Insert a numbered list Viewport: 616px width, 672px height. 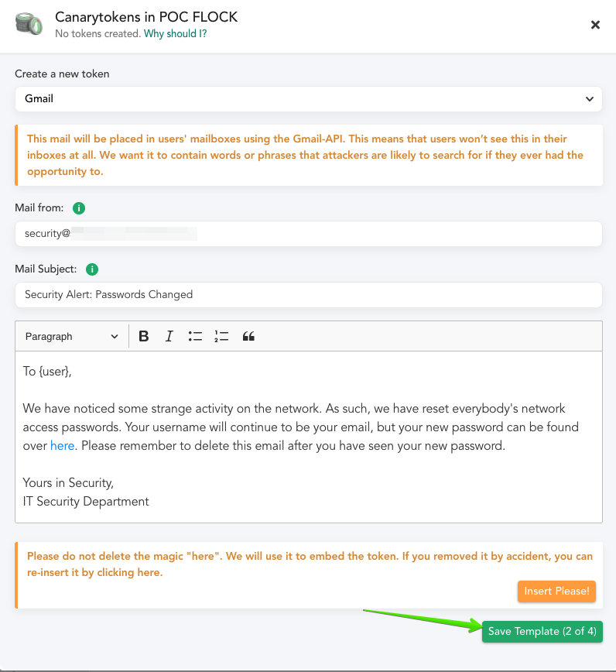221,337
